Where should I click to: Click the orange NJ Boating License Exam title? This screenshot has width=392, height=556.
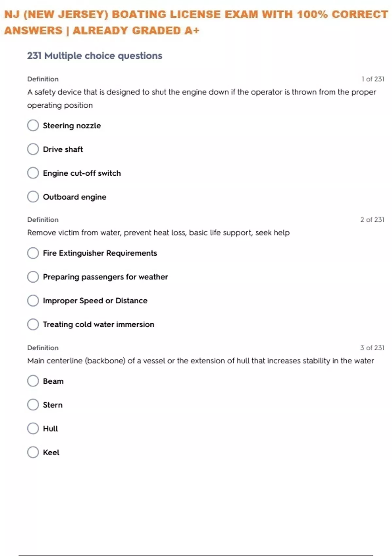[x=196, y=22]
